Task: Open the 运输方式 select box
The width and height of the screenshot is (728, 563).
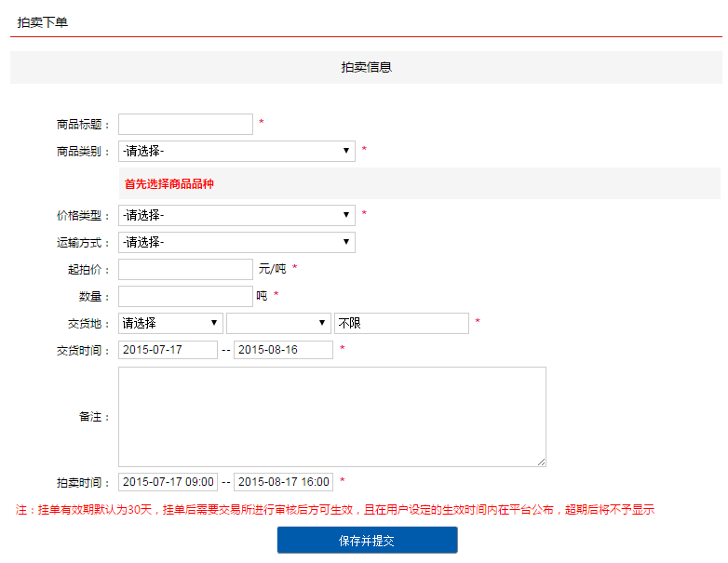Action: point(236,242)
